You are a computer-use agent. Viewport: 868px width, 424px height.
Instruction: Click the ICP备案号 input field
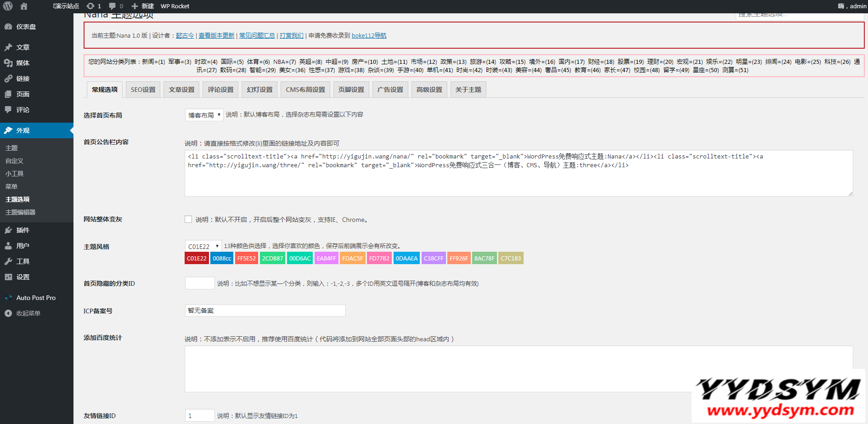[265, 311]
